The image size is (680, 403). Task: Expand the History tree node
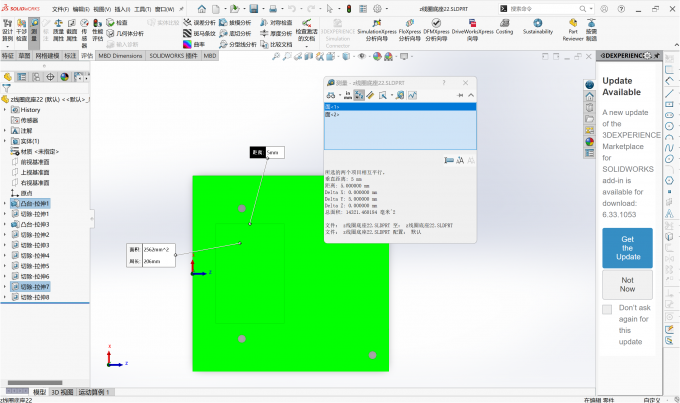pyautogui.click(x=5, y=110)
